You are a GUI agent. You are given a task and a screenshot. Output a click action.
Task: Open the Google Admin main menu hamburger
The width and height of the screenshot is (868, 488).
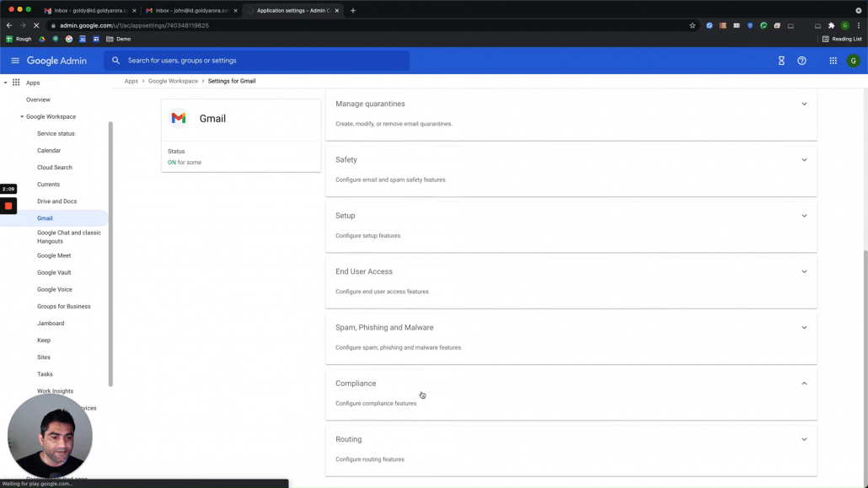[15, 61]
